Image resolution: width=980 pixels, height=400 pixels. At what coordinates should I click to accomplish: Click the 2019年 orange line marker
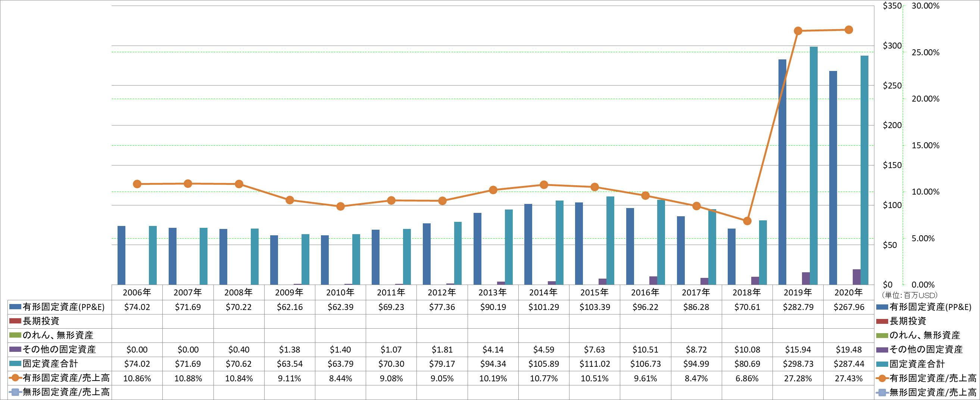[798, 31]
